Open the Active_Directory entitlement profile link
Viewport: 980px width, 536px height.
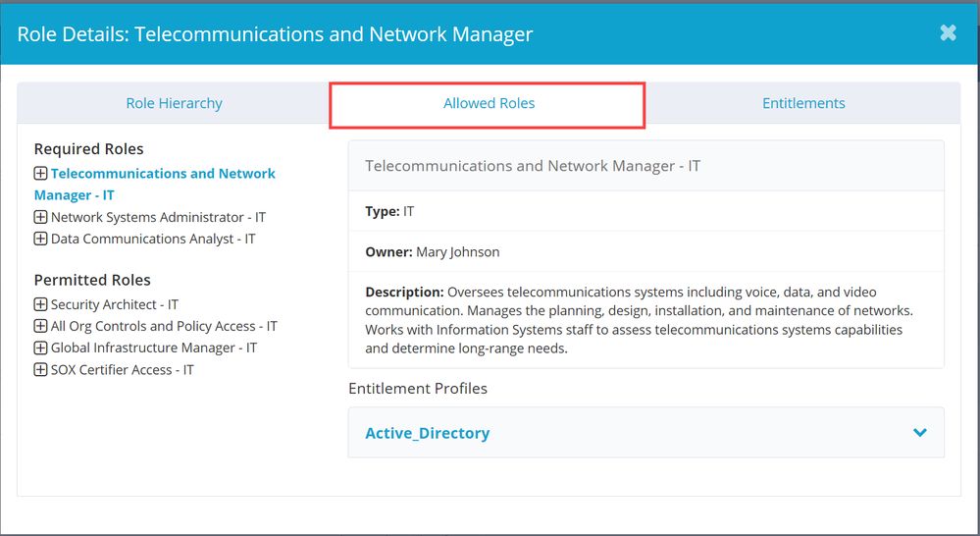click(427, 433)
